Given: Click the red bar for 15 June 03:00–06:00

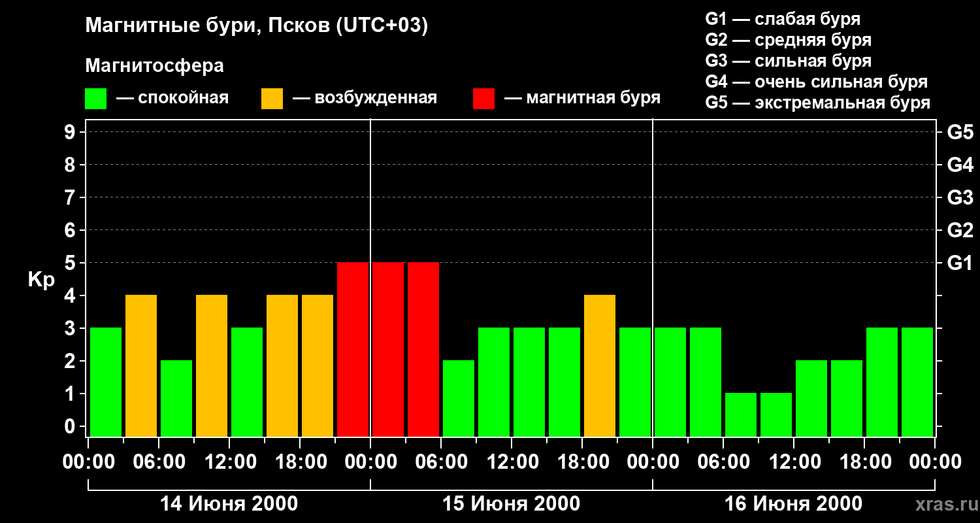Looking at the screenshot, I should click(423, 349).
